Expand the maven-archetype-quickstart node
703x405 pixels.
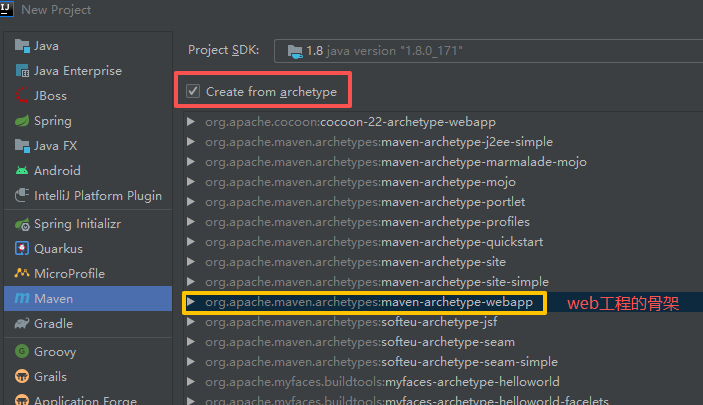[x=191, y=242]
